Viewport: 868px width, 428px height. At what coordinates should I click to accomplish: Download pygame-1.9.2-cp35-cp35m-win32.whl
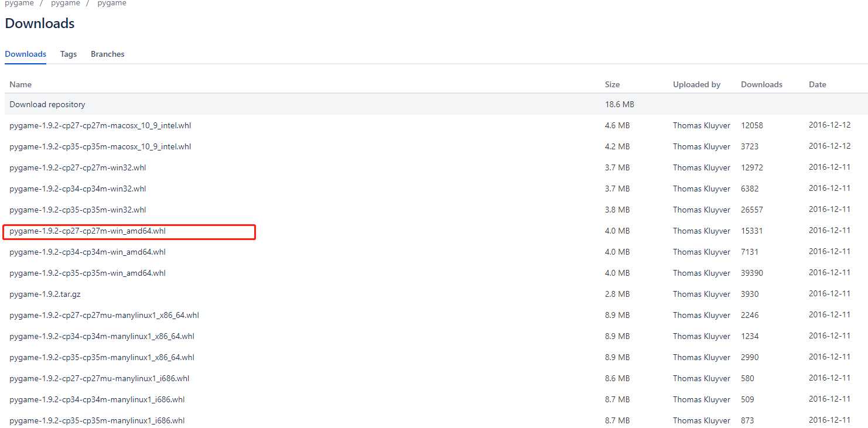78,210
